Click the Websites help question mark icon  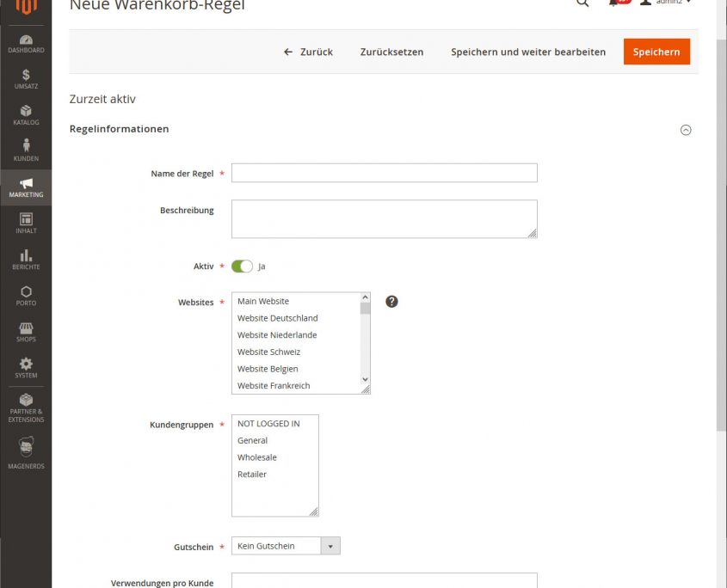[391, 302]
